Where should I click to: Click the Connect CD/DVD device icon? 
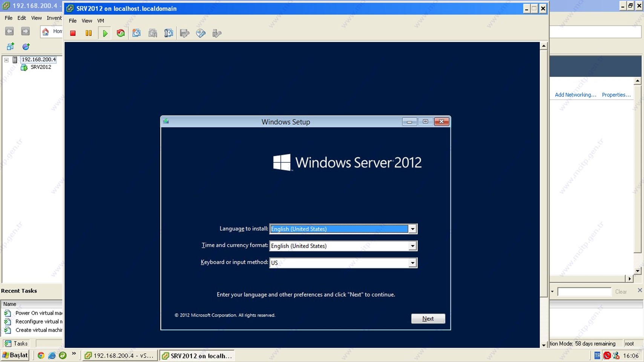pyautogui.click(x=201, y=33)
